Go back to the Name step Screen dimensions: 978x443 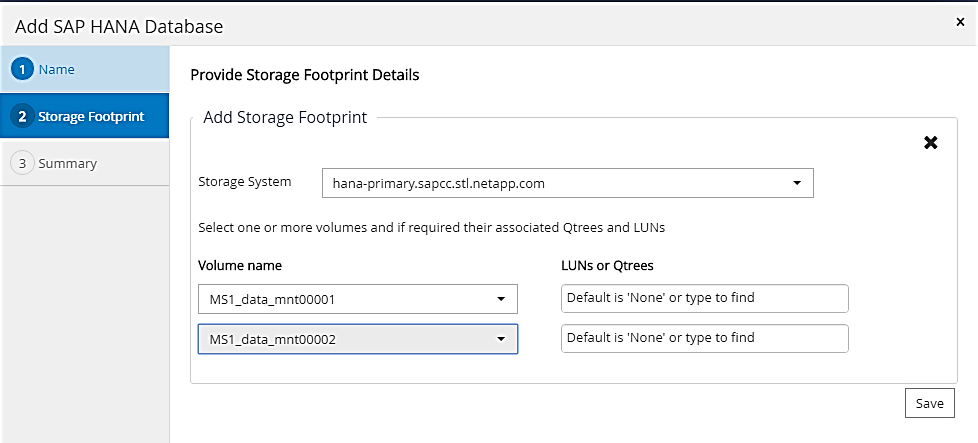56,69
